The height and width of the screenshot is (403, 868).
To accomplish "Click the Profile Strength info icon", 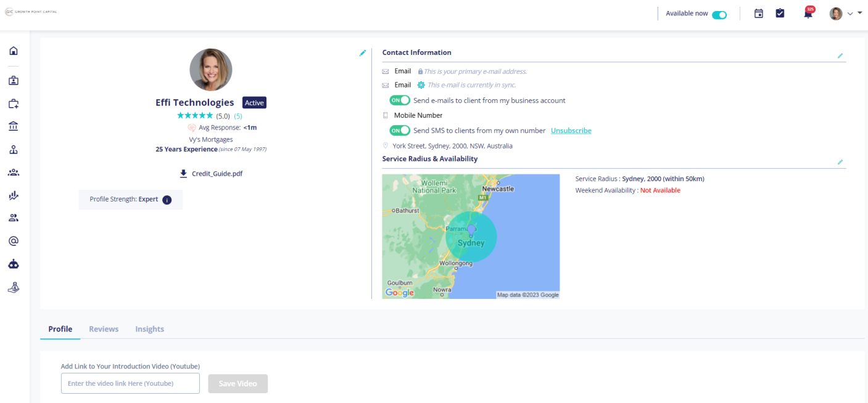I will pos(167,200).
